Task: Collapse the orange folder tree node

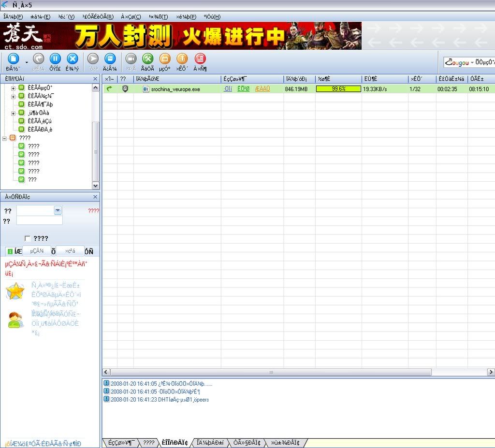Action: [4, 138]
